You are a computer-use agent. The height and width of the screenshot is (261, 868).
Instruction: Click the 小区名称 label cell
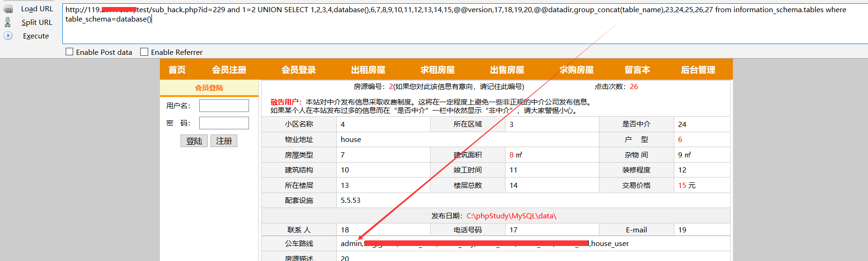coord(299,124)
